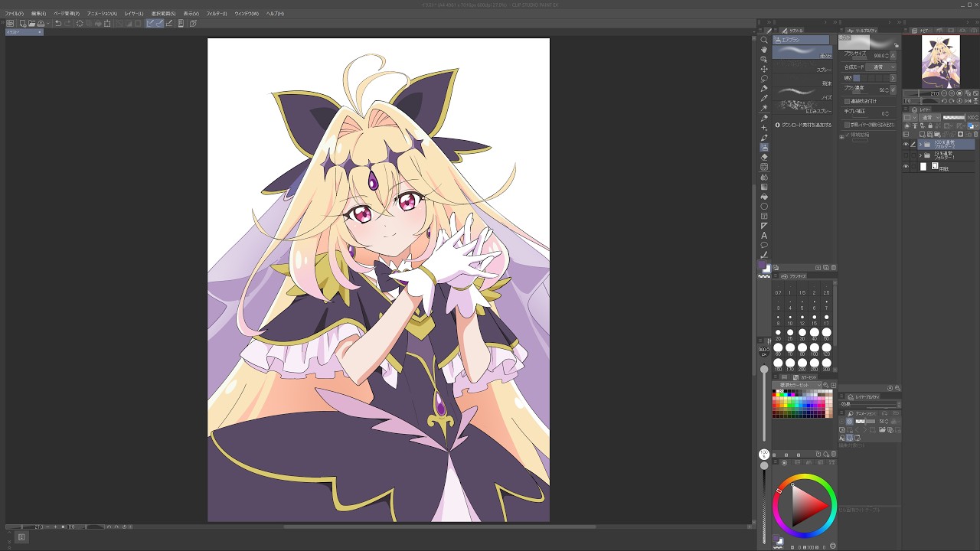
Task: Select brush size 100 preset
Action: click(x=814, y=349)
